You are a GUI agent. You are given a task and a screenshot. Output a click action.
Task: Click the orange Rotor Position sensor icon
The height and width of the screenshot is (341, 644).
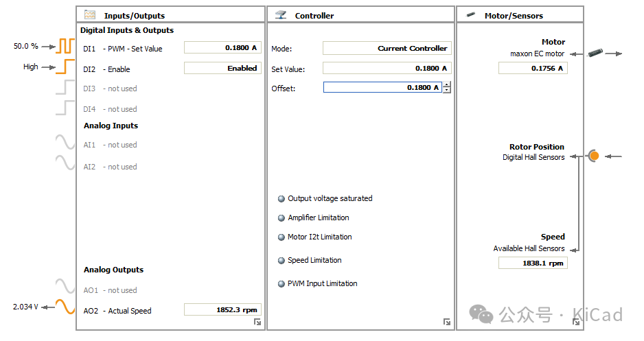pos(594,156)
